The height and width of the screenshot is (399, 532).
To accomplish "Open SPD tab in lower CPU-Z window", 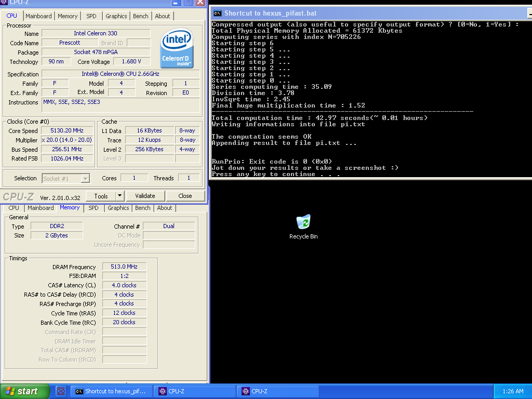I will coord(94,208).
